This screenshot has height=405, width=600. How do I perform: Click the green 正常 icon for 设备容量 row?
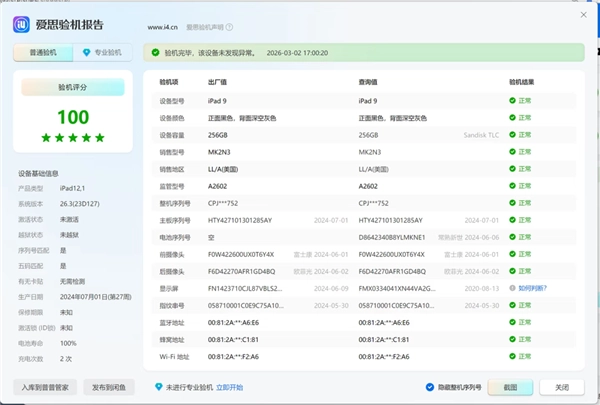pyautogui.click(x=512, y=135)
